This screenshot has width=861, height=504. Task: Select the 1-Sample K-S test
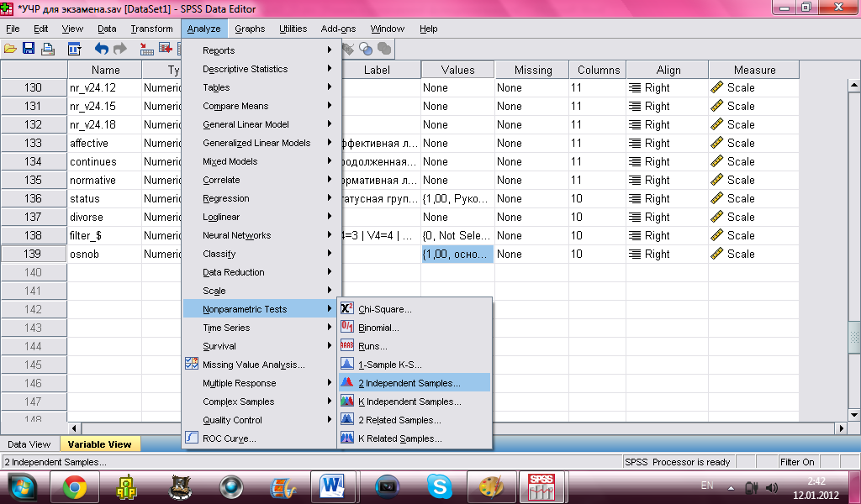pos(415,365)
